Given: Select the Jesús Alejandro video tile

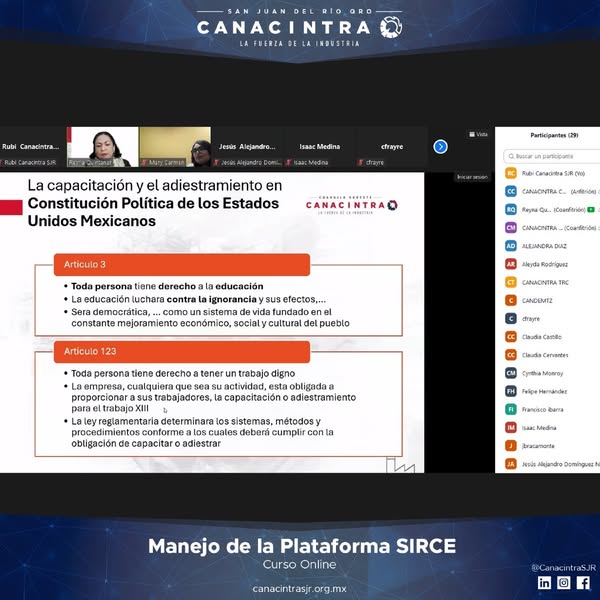Looking at the screenshot, I should pos(248,146).
